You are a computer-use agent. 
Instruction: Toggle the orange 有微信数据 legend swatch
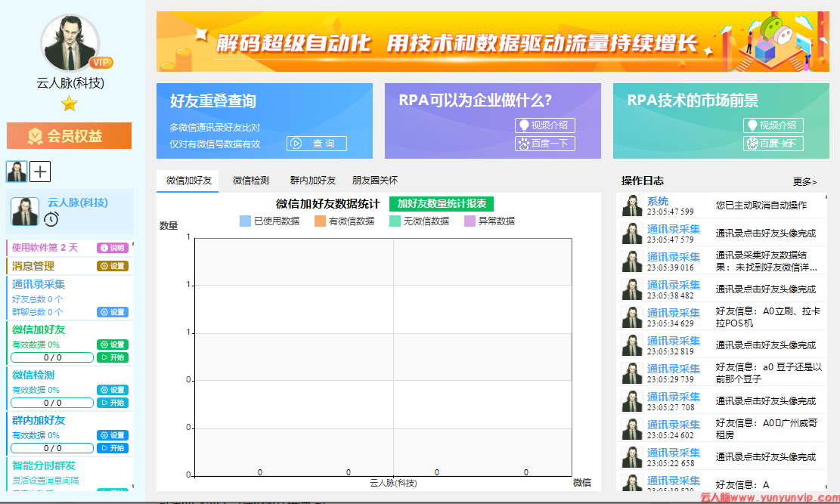click(320, 221)
